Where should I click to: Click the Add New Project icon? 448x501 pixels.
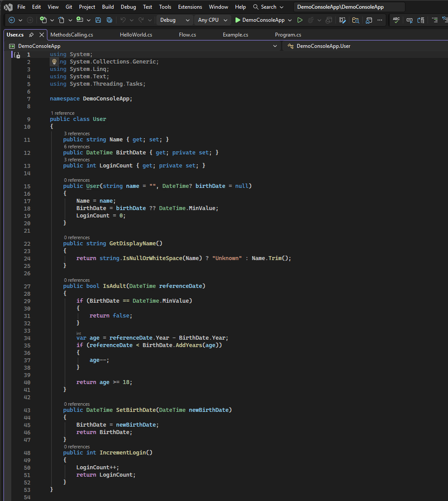coord(80,20)
